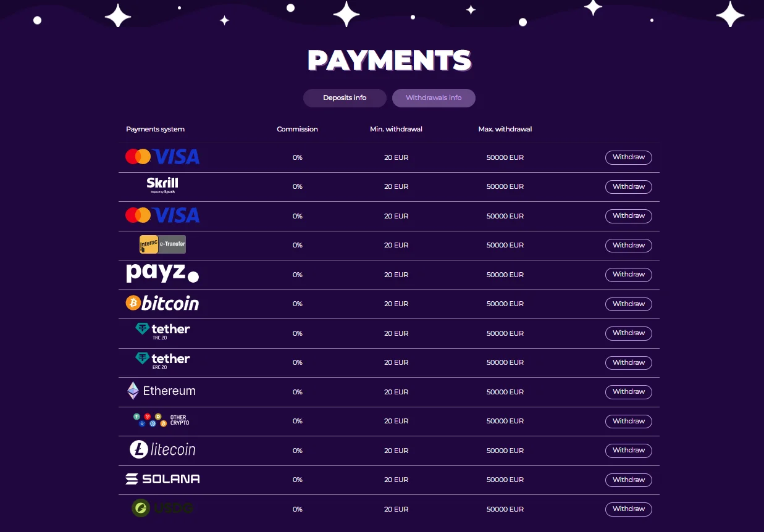Withdraw using Interac e-Transfer
This screenshot has height=532, width=764.
click(x=628, y=246)
